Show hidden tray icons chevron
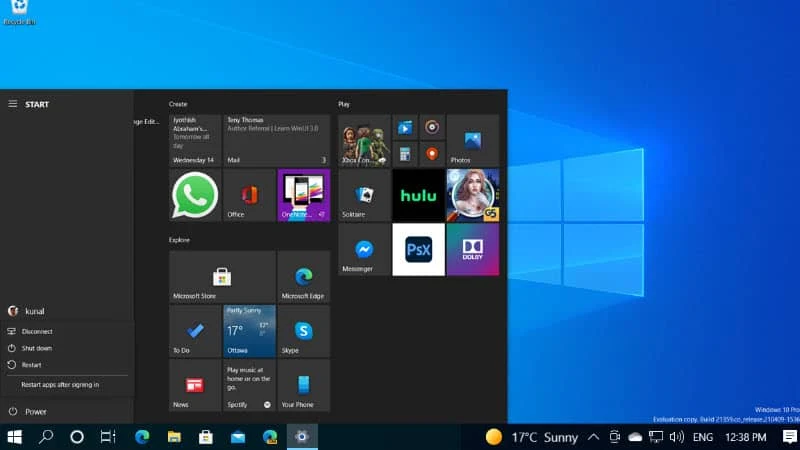 [x=593, y=437]
